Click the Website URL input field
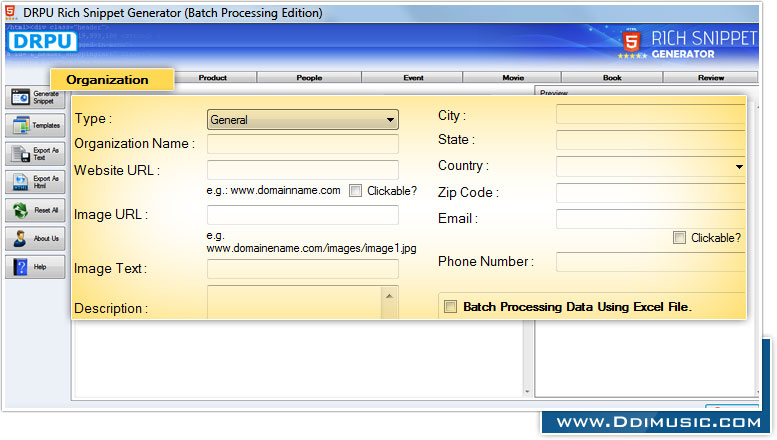This screenshot has width=777, height=440. [x=303, y=170]
